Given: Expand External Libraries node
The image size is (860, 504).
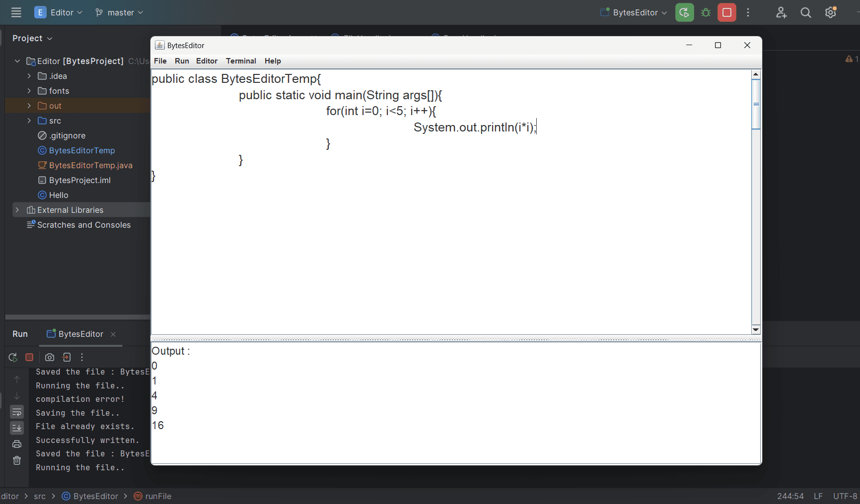Looking at the screenshot, I should pos(17,210).
